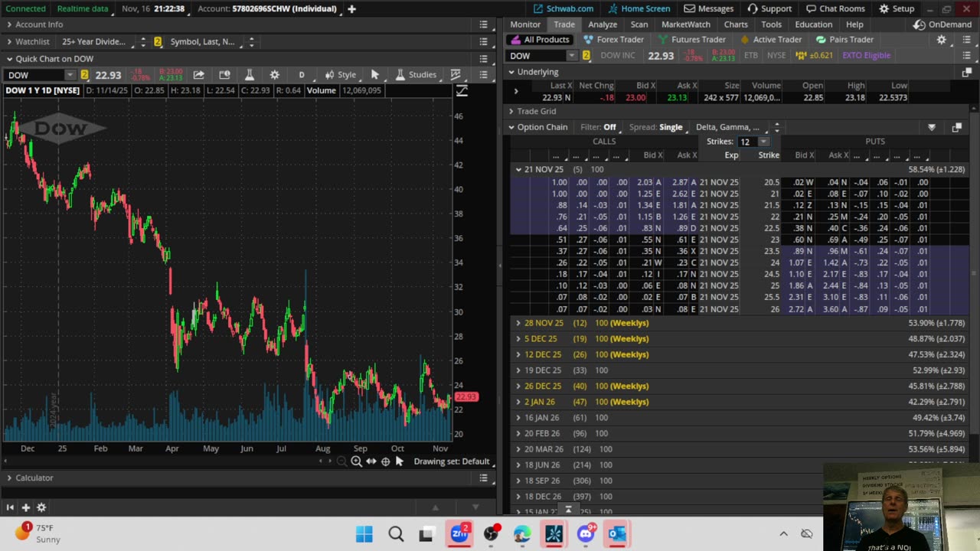Click the plus icon next to Account
Image resolution: width=980 pixels, height=551 pixels.
click(351, 8)
